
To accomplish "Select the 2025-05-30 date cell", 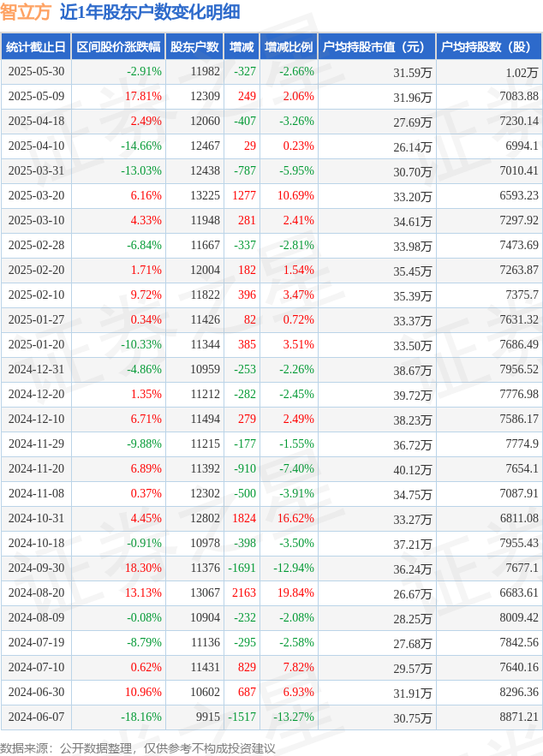I will point(36,71).
